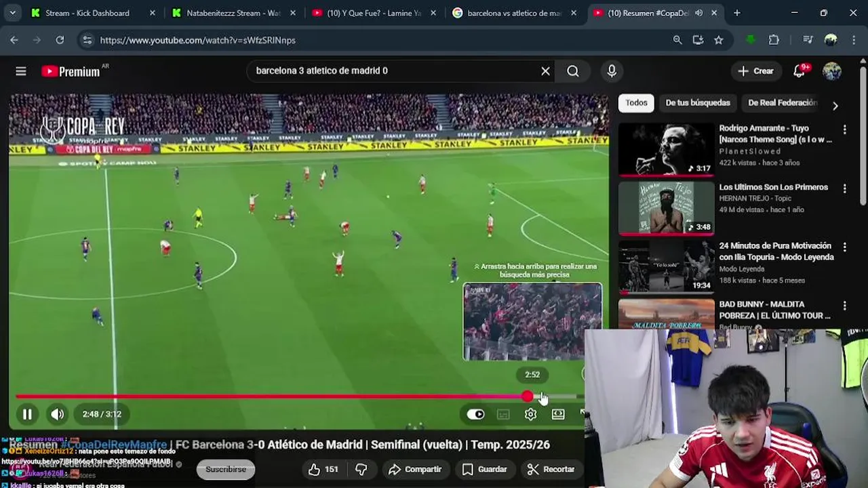Image resolution: width=868 pixels, height=488 pixels.
Task: Open the zoom magnifier in address bar
Action: point(677,40)
